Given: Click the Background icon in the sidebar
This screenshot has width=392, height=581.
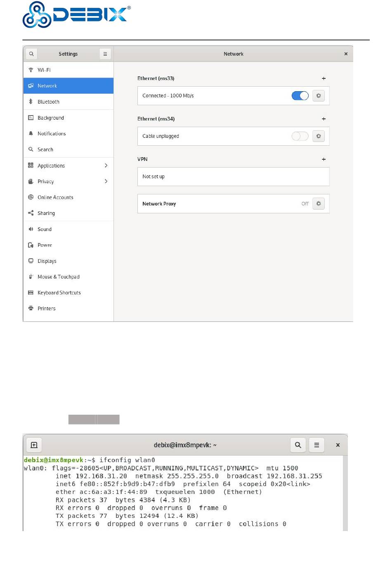Looking at the screenshot, I should point(31,118).
